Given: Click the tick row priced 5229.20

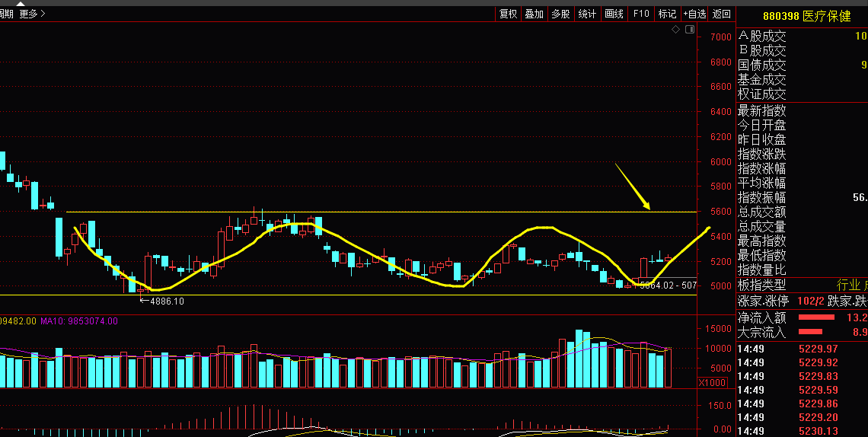Looking at the screenshot, I should point(802,418).
